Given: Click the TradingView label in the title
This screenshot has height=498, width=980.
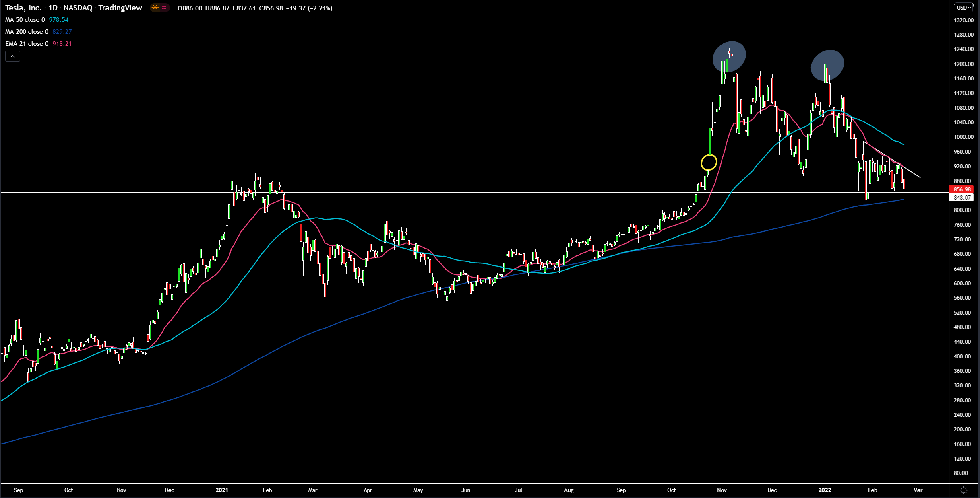Looking at the screenshot, I should tap(120, 8).
